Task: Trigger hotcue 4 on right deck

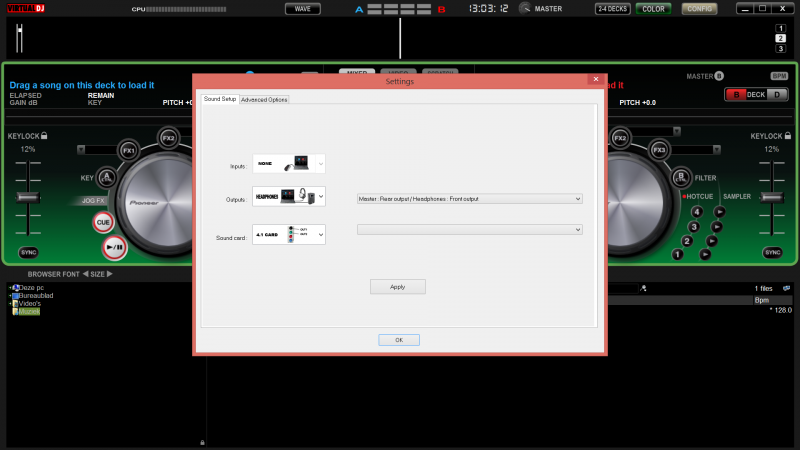Action: tap(697, 211)
